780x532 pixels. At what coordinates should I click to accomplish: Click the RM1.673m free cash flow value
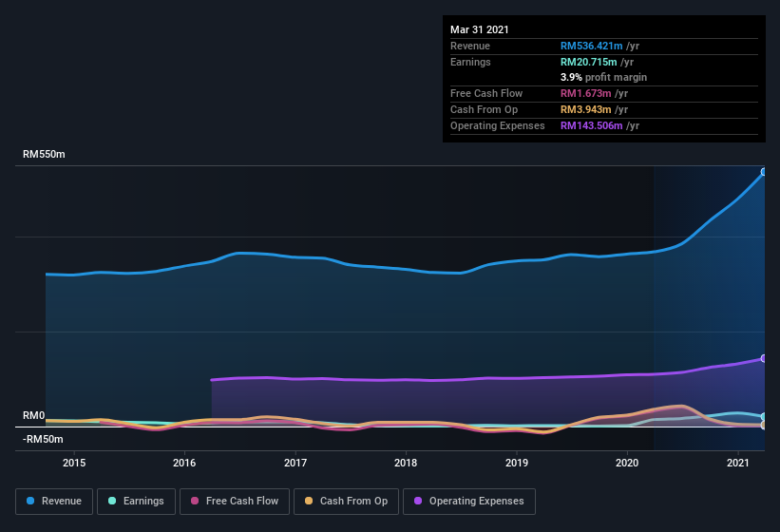tap(585, 93)
